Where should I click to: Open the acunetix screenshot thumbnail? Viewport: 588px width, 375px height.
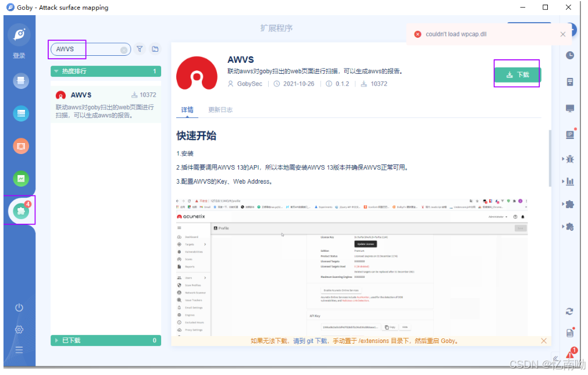click(352, 266)
